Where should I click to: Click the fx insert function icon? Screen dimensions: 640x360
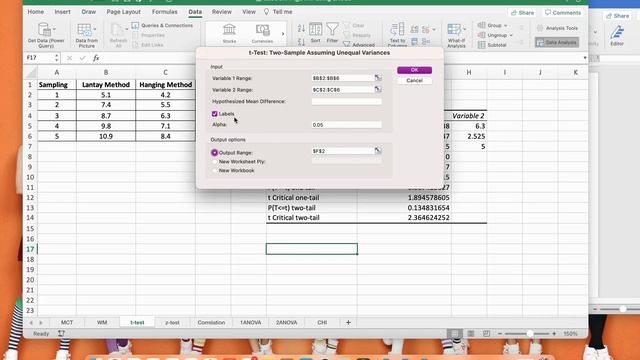(x=96, y=58)
